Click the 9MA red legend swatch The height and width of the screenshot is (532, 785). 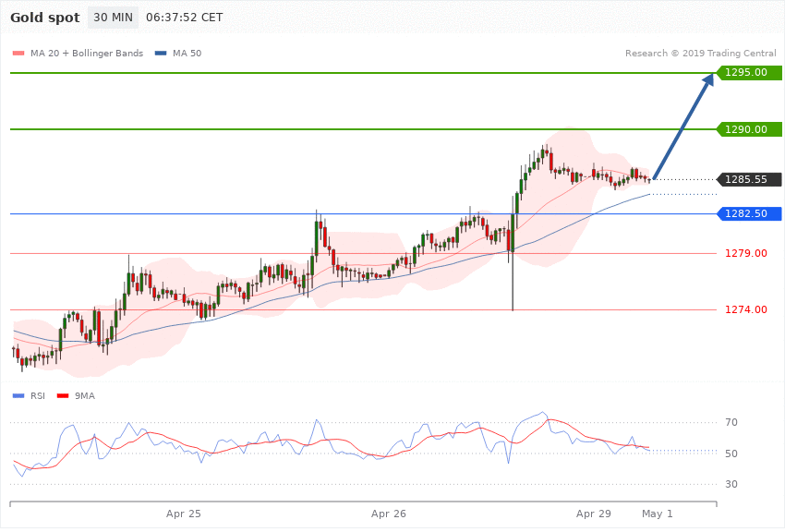pyautogui.click(x=63, y=396)
